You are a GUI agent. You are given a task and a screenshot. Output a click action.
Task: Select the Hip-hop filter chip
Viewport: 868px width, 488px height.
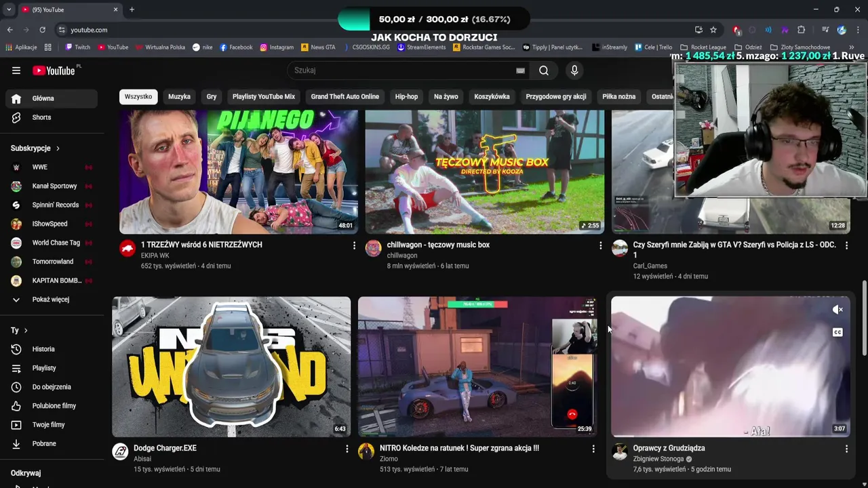(407, 96)
